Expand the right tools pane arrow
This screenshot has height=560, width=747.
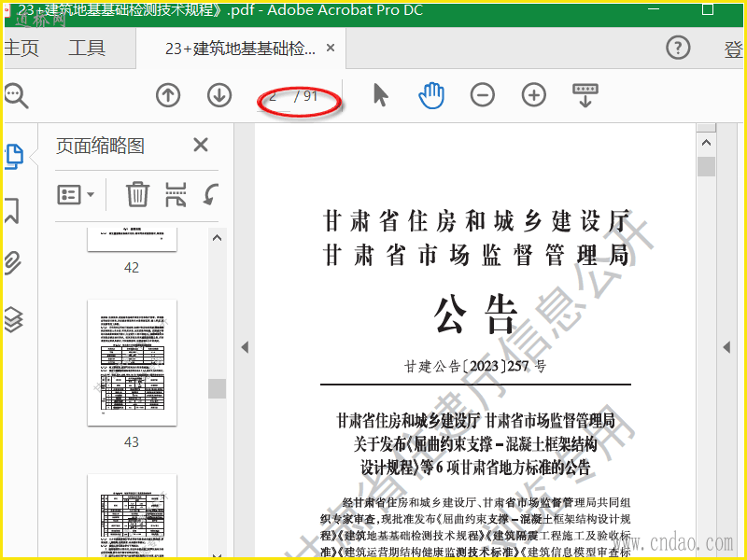point(726,347)
